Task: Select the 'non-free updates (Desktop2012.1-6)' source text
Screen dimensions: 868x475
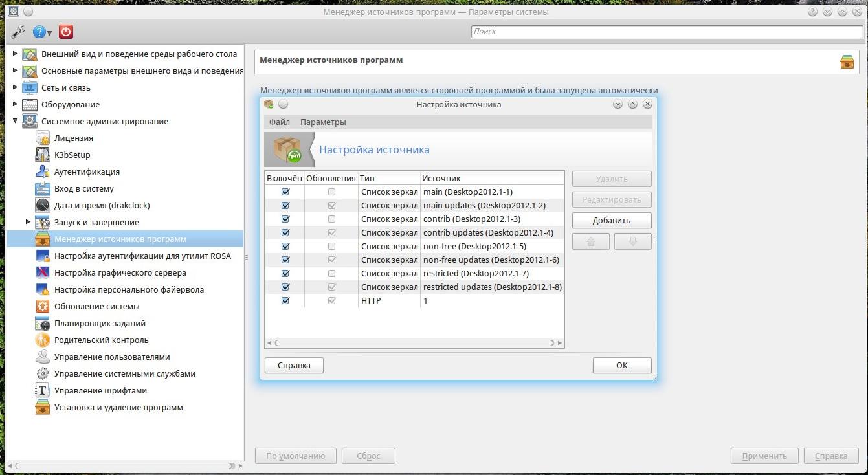Action: tap(491, 260)
